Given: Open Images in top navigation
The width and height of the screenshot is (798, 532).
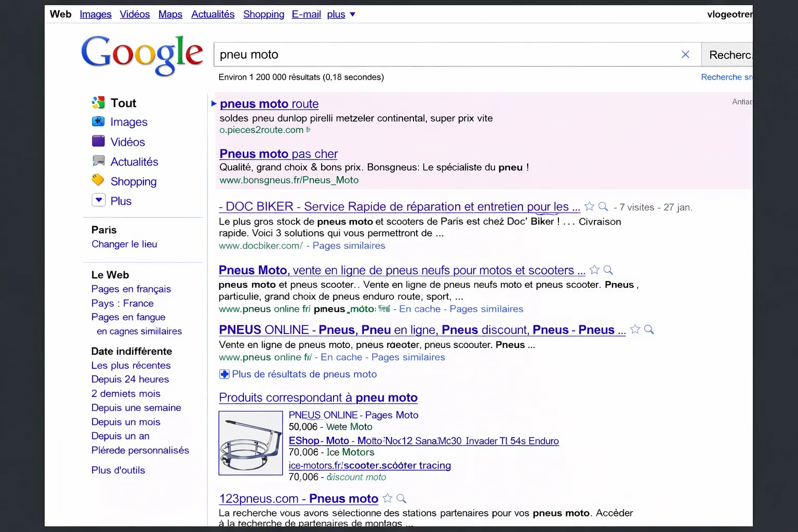Looking at the screenshot, I should click(x=96, y=14).
